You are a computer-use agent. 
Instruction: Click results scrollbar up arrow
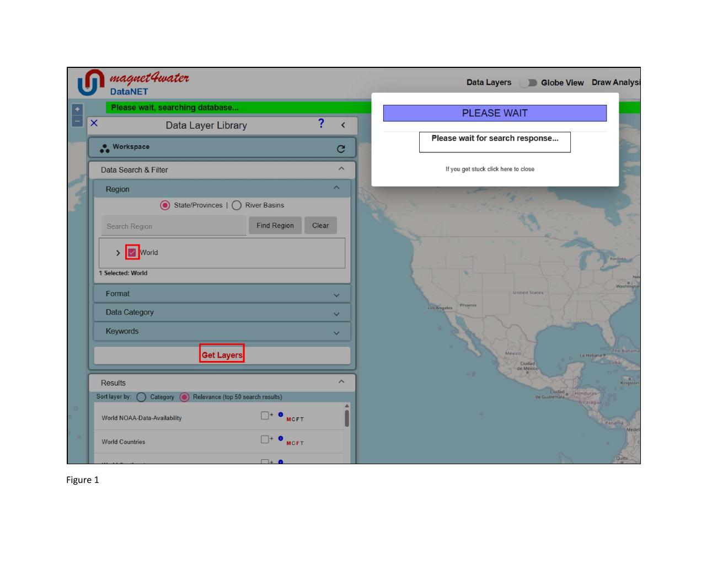[x=347, y=406]
